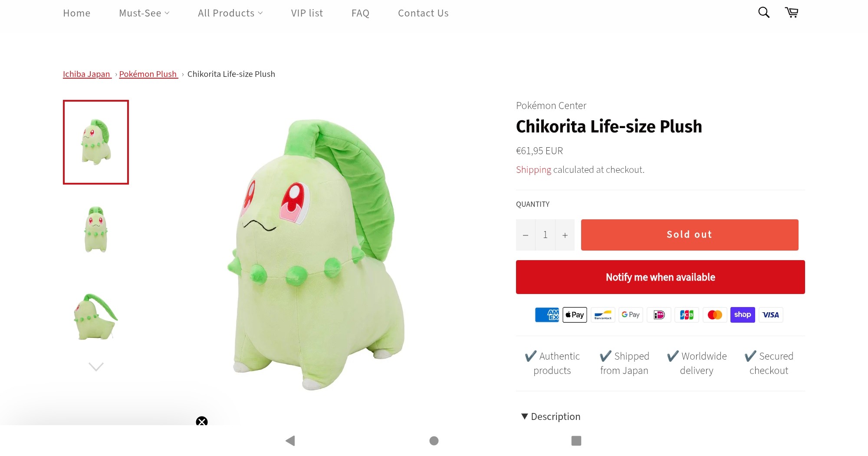Open the search magnifier icon

click(x=764, y=13)
